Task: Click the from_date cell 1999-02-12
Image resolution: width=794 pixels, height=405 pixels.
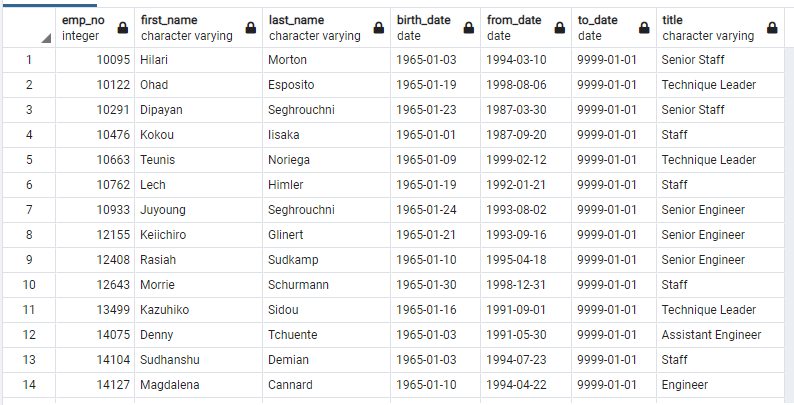Action: (x=526, y=159)
